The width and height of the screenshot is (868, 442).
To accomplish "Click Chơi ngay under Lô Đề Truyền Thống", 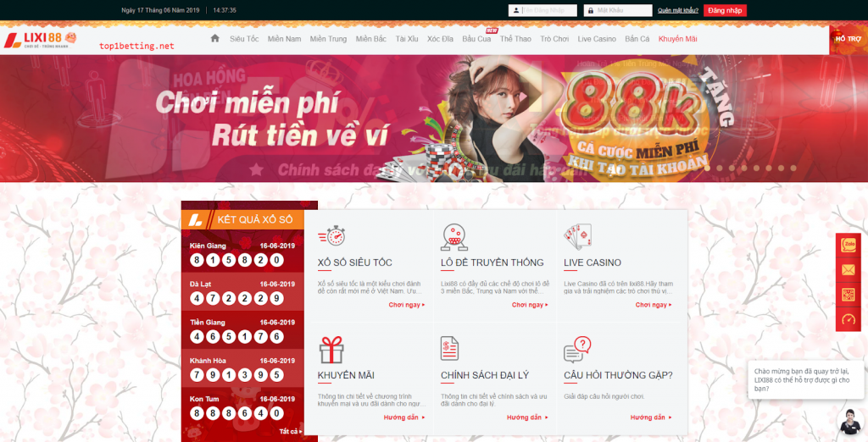I will 530,305.
